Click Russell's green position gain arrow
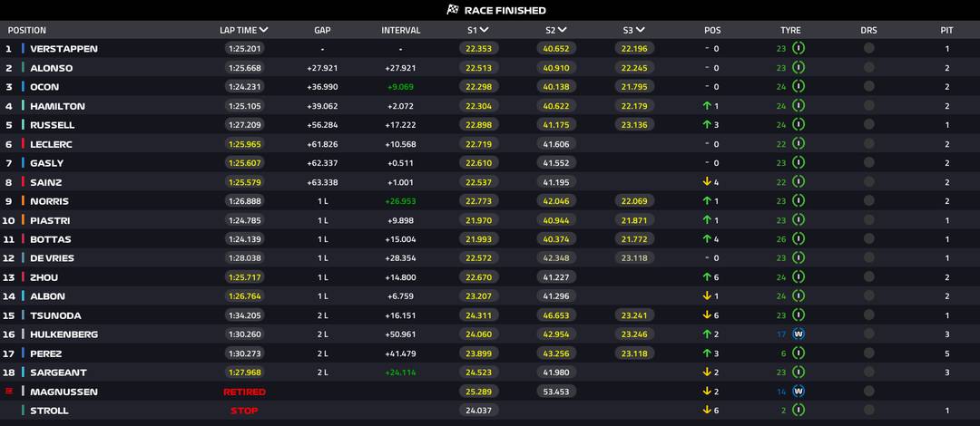Viewport: 980px width, 426px height. click(x=707, y=124)
